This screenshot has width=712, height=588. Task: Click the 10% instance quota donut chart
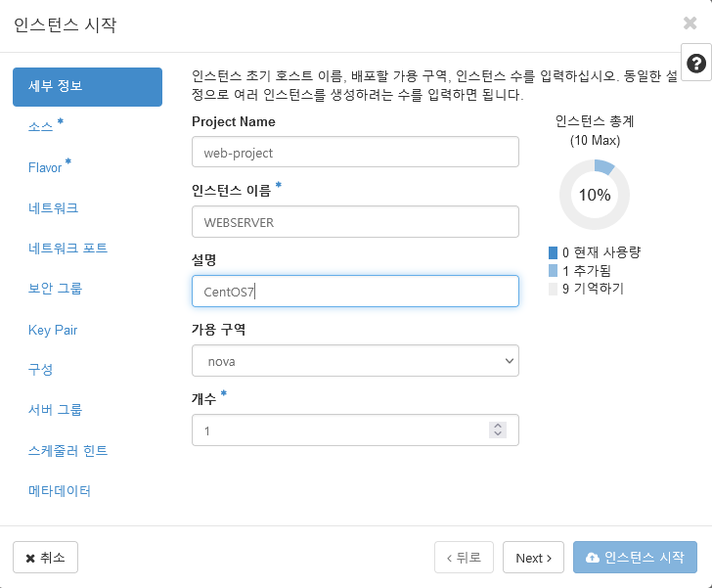[x=595, y=195]
